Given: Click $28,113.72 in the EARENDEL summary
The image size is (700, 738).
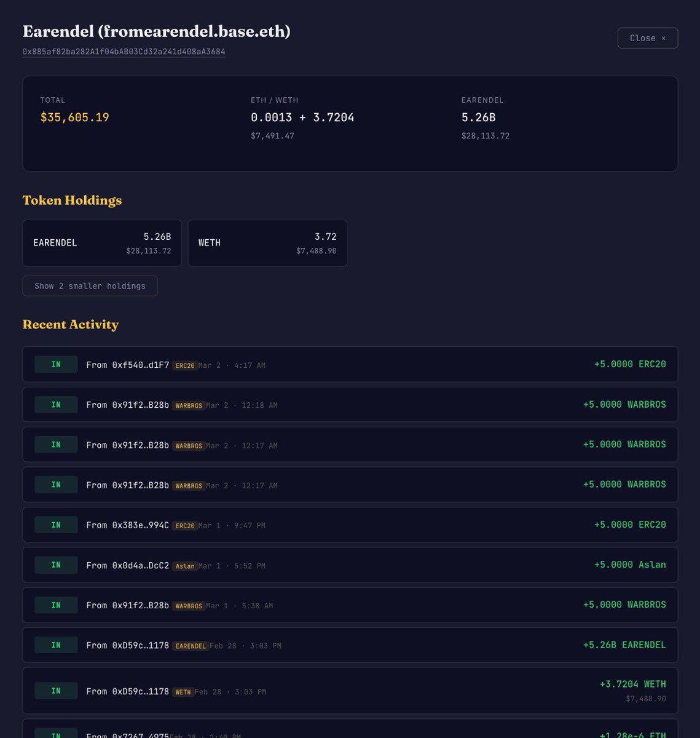Looking at the screenshot, I should (x=486, y=136).
